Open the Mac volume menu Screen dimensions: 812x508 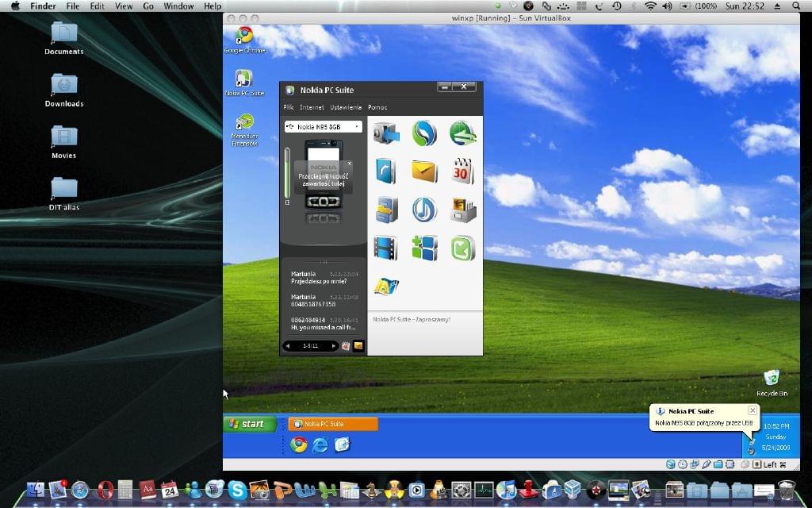pos(667,6)
